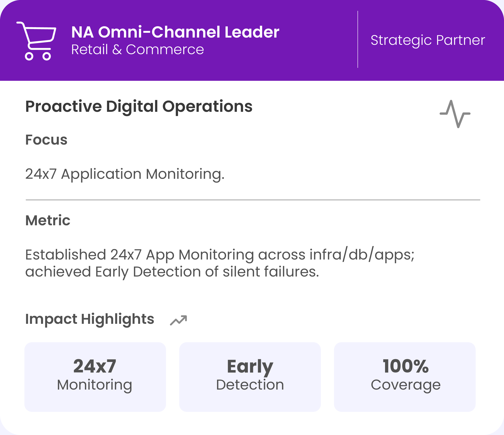Image resolution: width=504 pixels, height=435 pixels.
Task: Click the Impact Highlights heading
Action: (x=90, y=319)
